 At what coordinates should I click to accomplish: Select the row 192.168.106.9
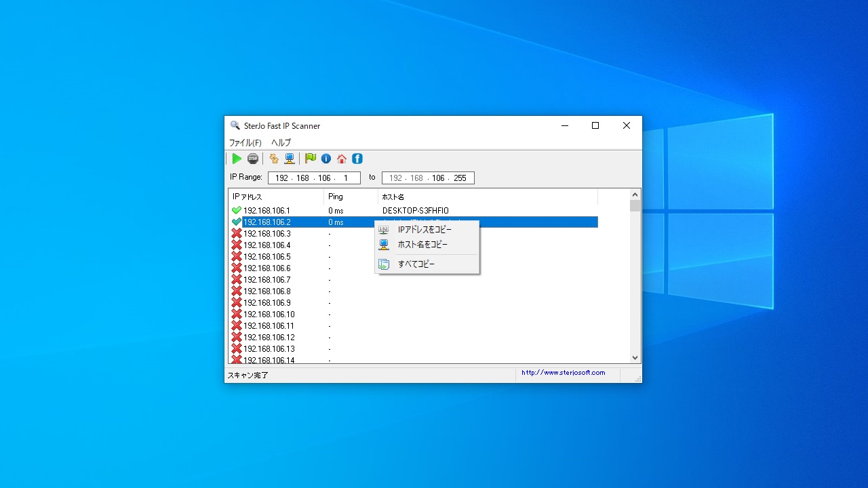(x=414, y=302)
